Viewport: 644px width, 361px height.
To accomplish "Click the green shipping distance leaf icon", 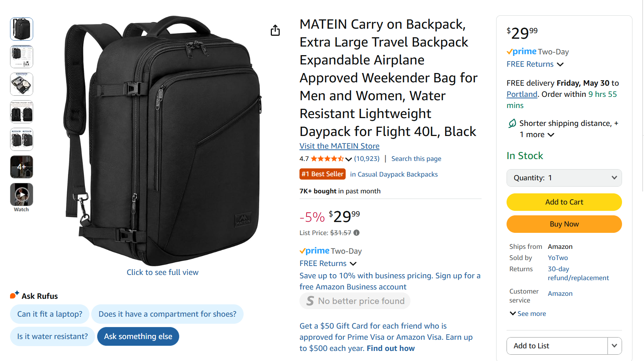I will click(x=513, y=123).
